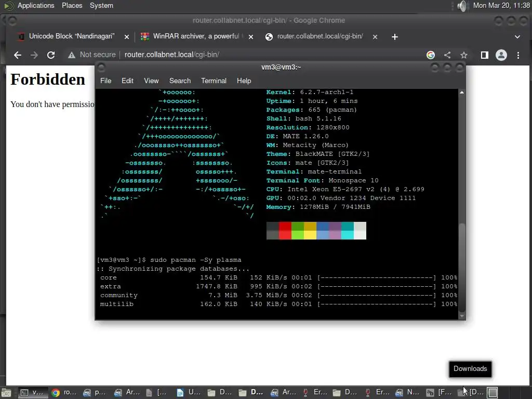
Task: Click the 'Packages: 665 (pacman)' line
Action: 312,110
